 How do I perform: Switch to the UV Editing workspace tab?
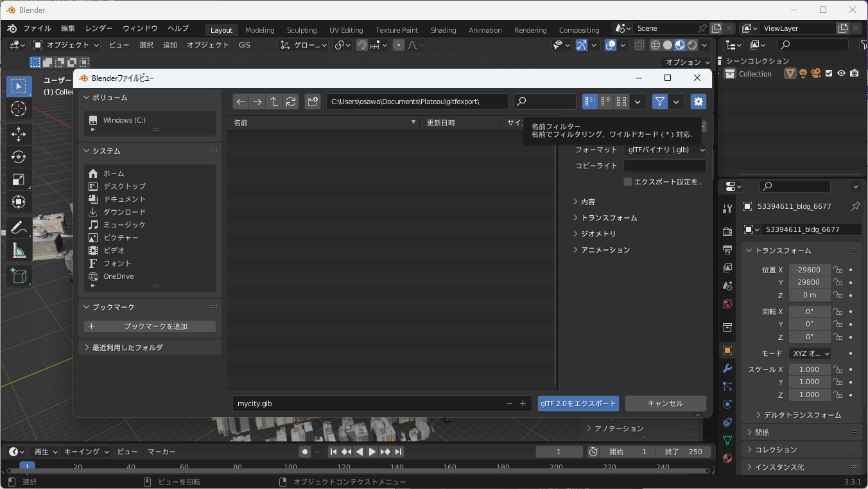point(346,30)
